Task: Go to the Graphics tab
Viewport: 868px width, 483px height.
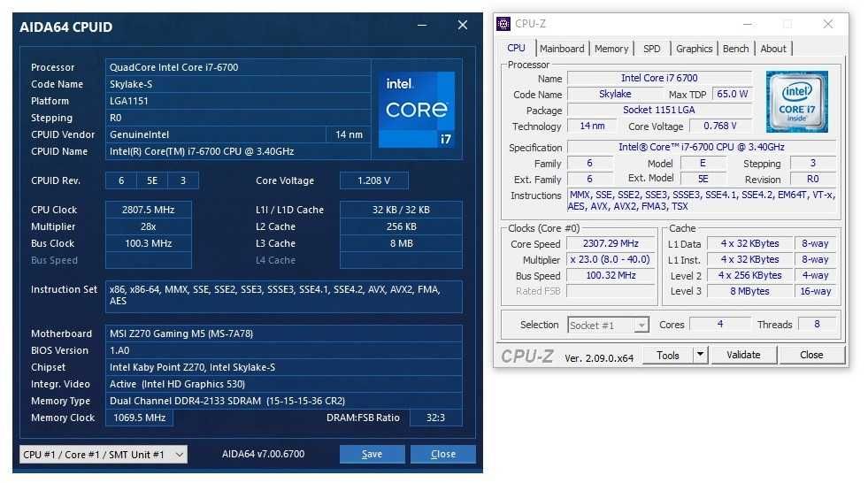Action: point(694,49)
